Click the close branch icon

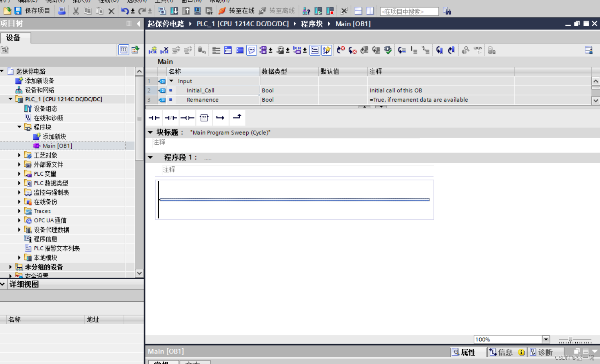pos(237,117)
